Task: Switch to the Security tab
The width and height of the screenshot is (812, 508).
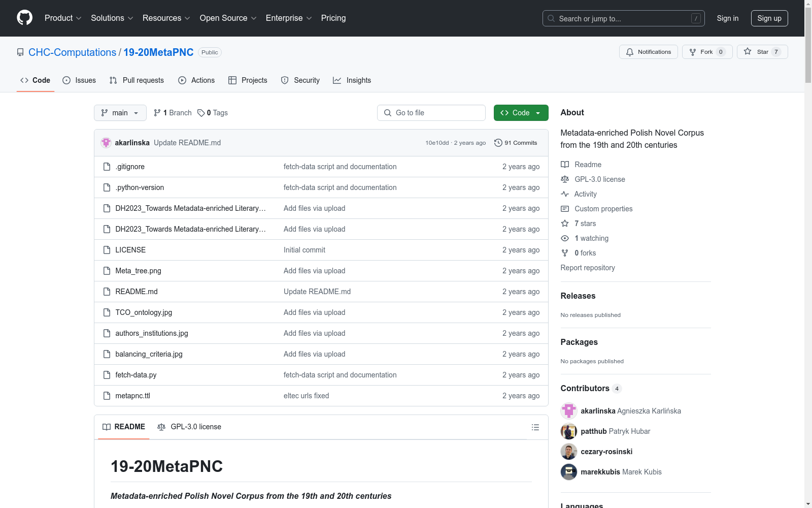Action: coord(300,80)
